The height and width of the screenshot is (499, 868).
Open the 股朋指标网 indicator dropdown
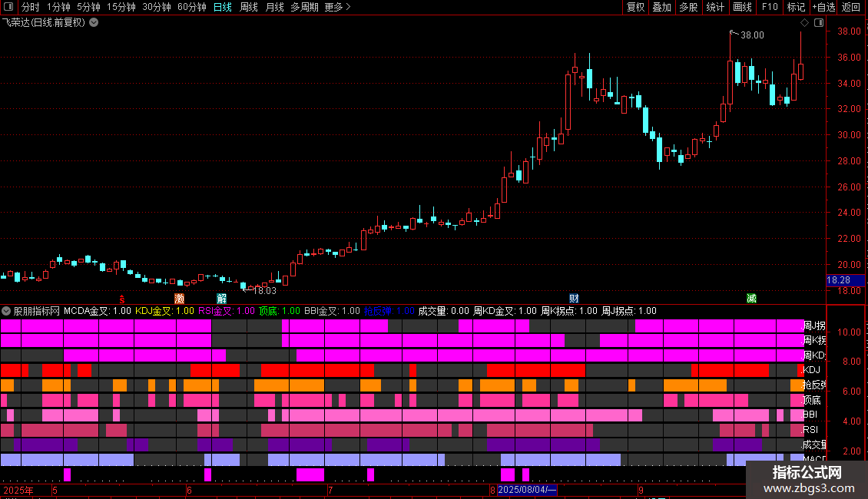[6, 311]
